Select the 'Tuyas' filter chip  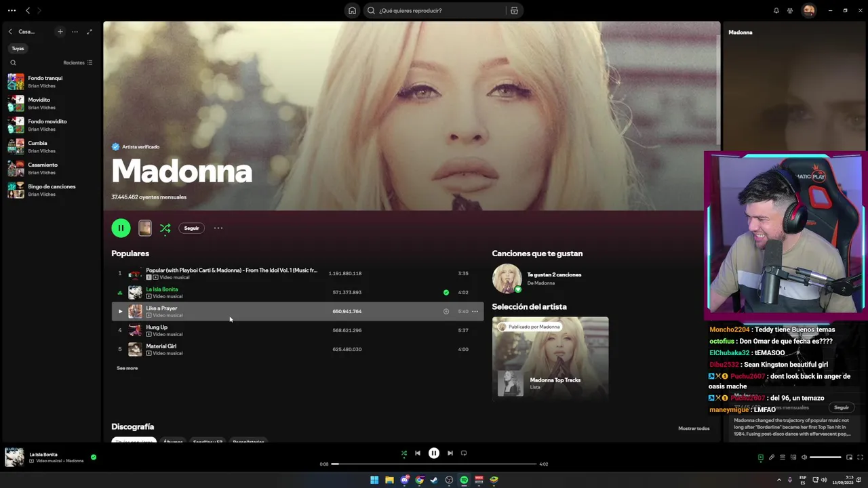tap(18, 48)
